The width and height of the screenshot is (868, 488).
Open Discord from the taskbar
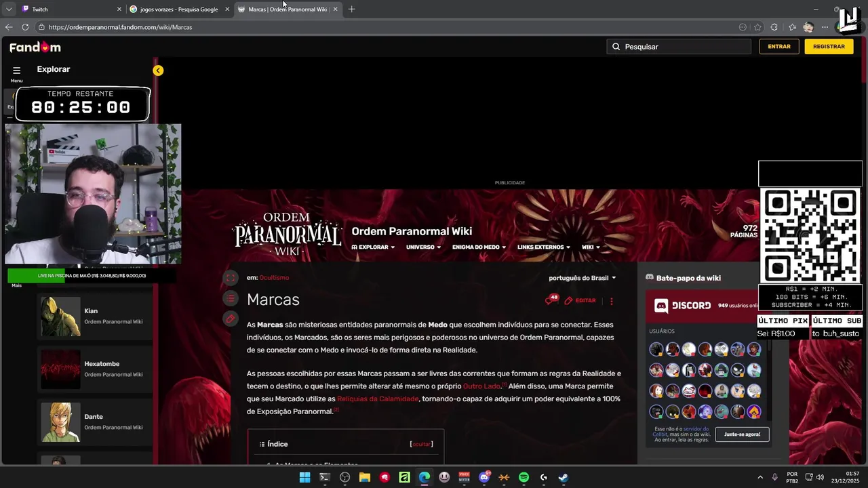[484, 477]
